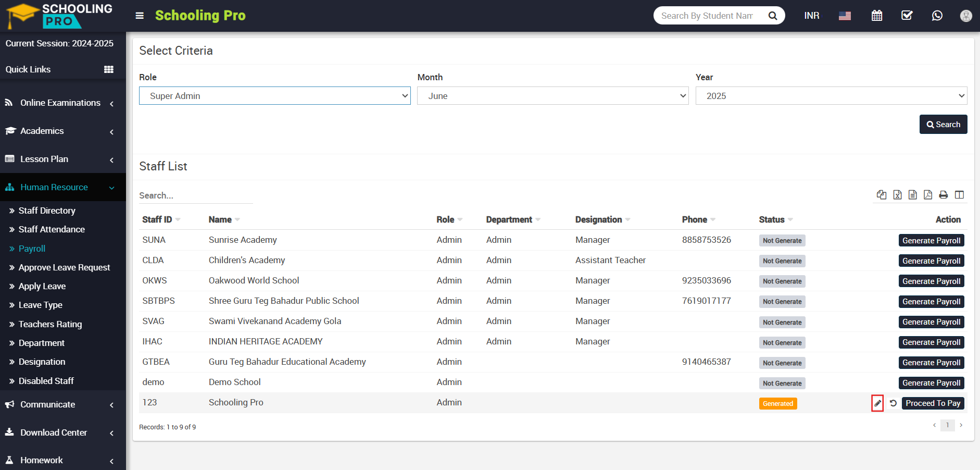Generate payroll for Guru Teg Bahadur Educational Academy
Image resolution: width=980 pixels, height=470 pixels.
pos(931,362)
